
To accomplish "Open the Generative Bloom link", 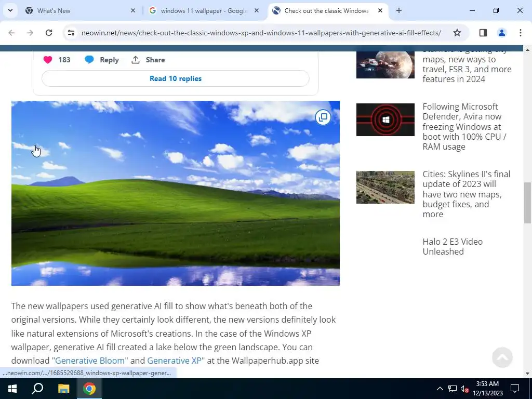I will tap(89, 361).
